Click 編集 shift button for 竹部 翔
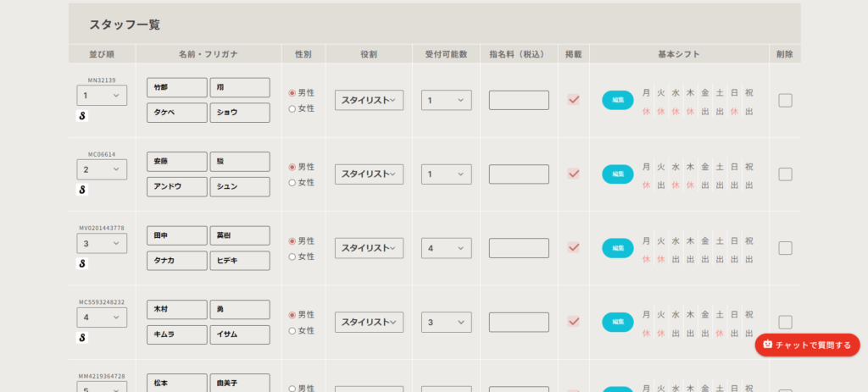Viewport: 868px width, 392px height. [x=618, y=100]
